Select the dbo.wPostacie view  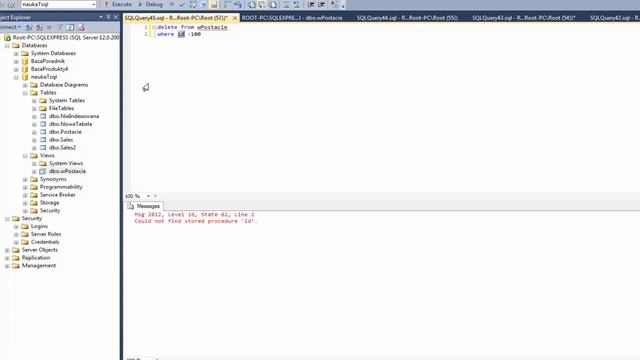click(67, 171)
